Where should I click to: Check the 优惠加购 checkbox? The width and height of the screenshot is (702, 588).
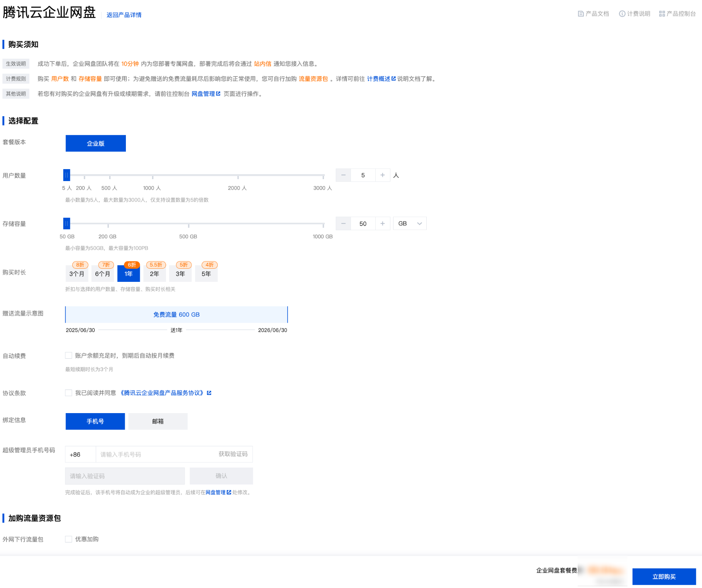point(69,539)
